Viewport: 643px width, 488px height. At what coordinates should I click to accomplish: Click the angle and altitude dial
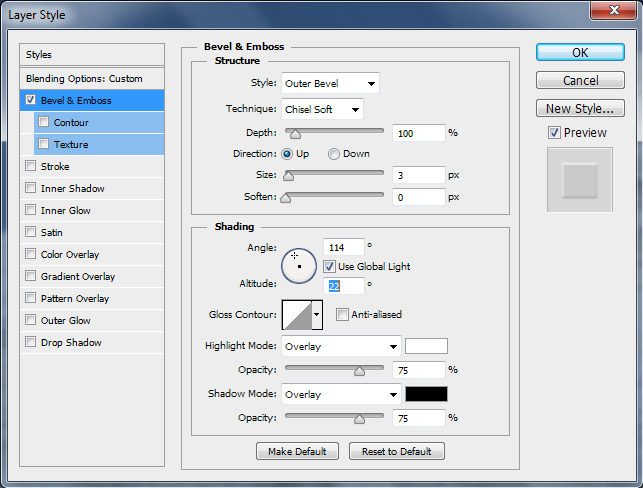pyautogui.click(x=299, y=266)
